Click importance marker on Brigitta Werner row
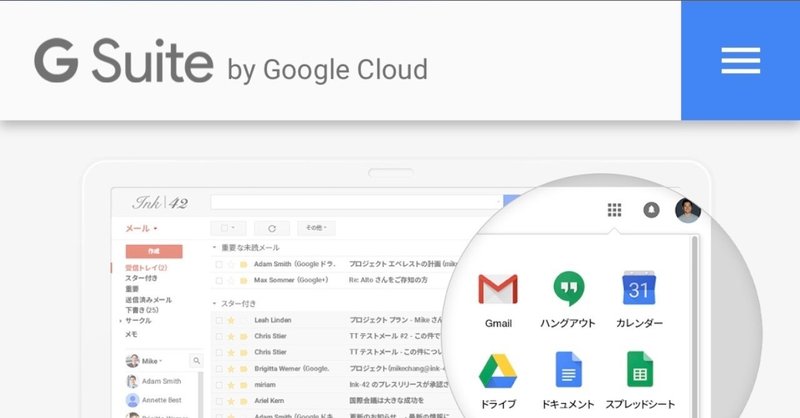This screenshot has width=800, height=418. (244, 368)
